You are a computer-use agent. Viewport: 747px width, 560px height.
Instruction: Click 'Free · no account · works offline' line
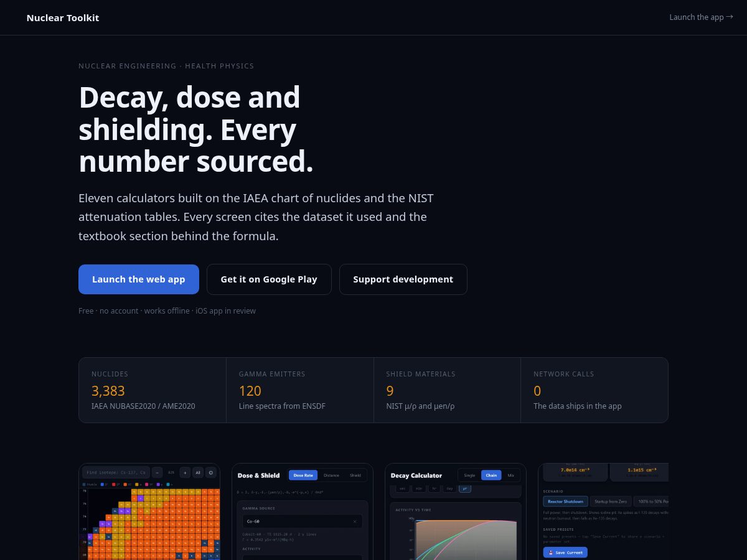(167, 310)
